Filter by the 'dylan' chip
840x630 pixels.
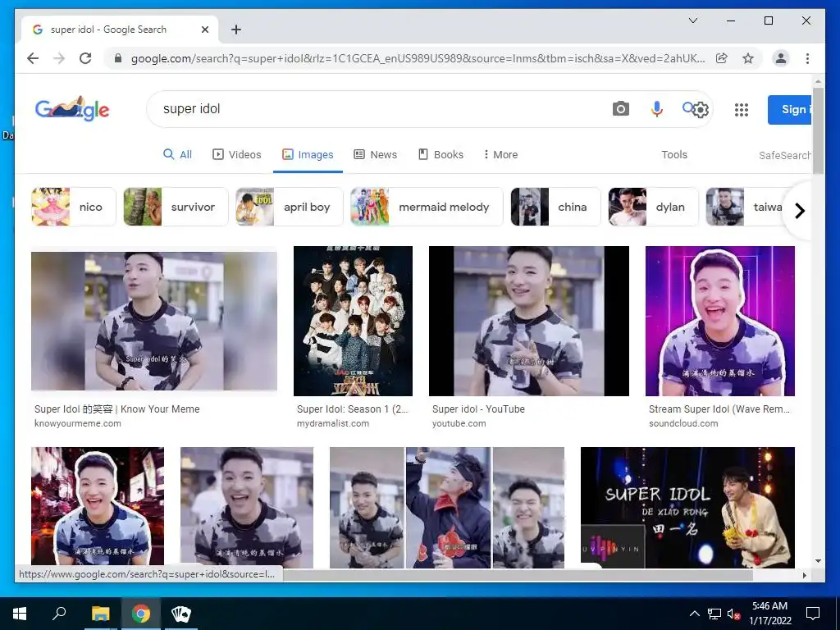point(654,207)
